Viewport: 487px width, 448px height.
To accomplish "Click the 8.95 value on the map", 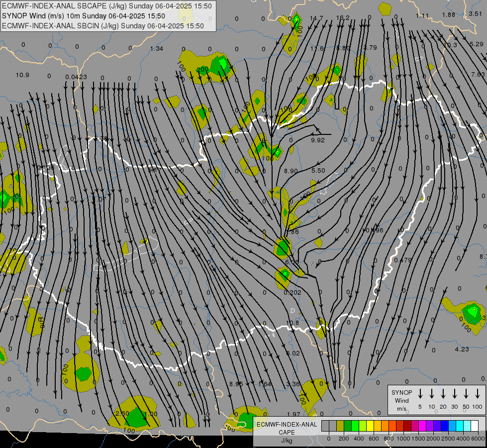I will (236, 384).
